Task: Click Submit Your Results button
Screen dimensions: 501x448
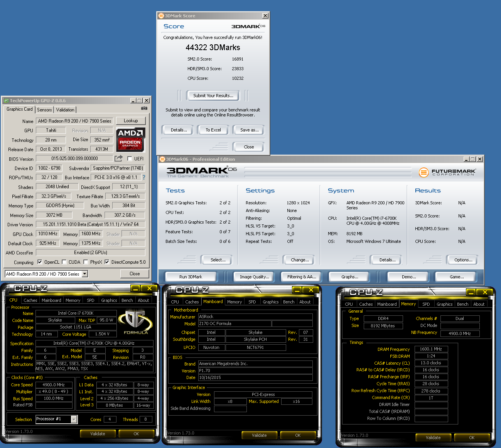Action: coord(213,96)
